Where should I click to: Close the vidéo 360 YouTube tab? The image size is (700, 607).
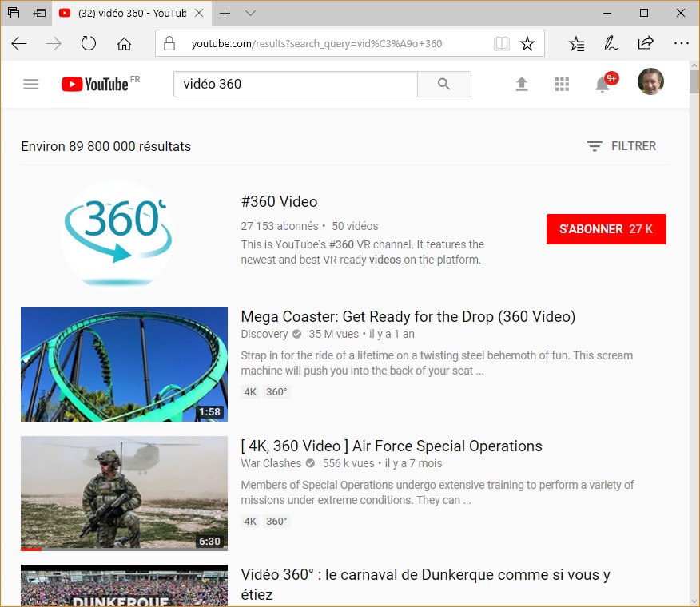[199, 13]
